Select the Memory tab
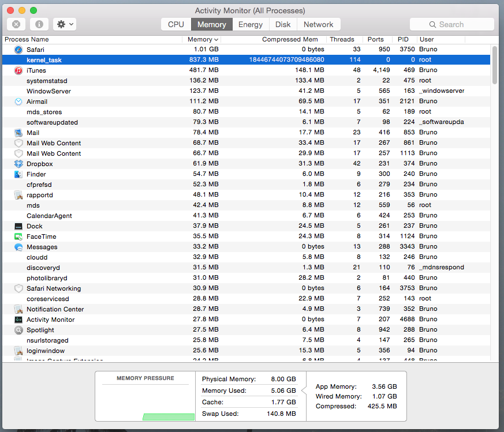The image size is (504, 432). pos(211,24)
